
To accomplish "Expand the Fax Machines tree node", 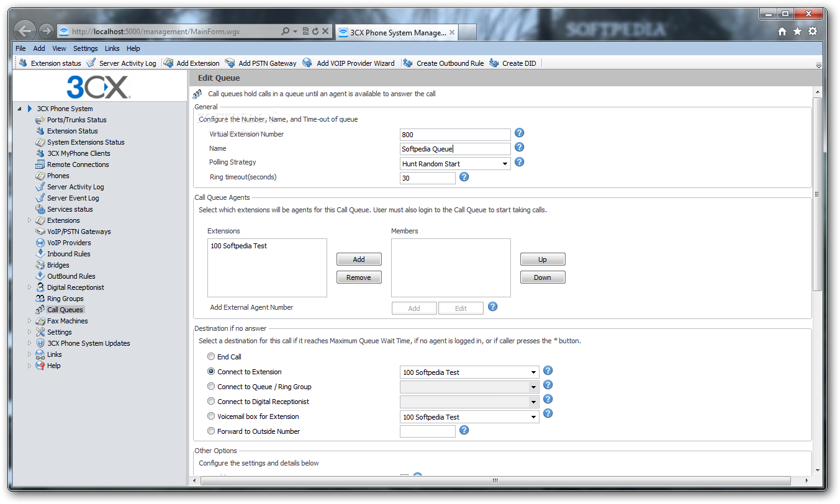I will tap(29, 321).
